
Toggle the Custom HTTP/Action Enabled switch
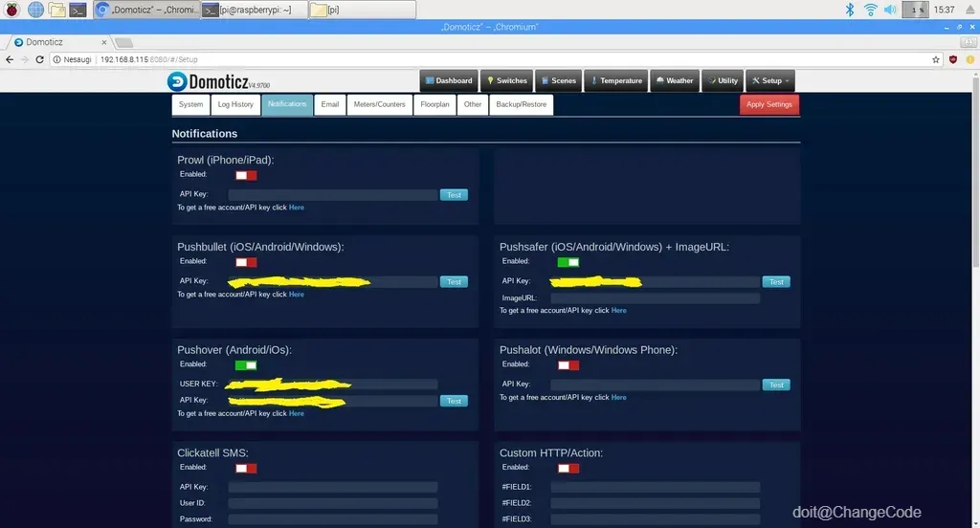(x=568, y=469)
